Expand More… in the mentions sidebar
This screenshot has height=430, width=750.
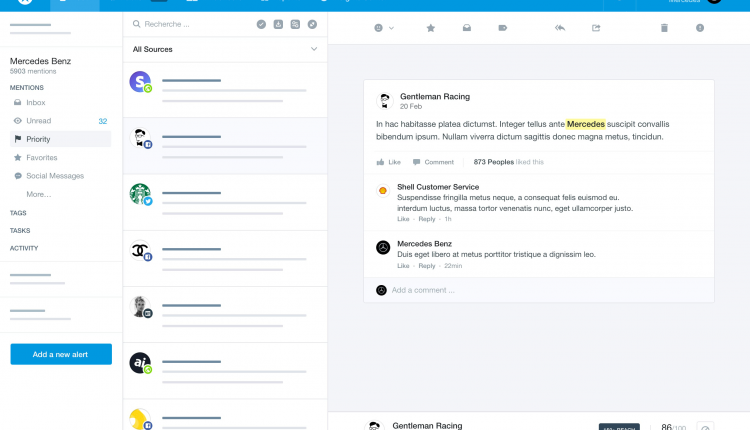pyautogui.click(x=39, y=194)
